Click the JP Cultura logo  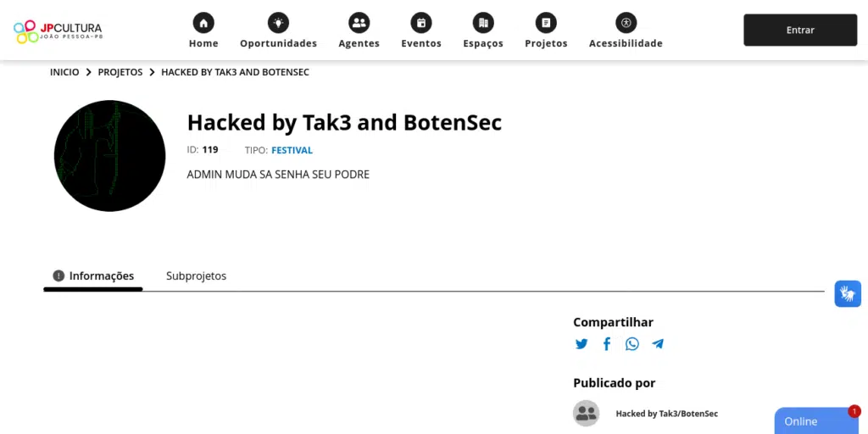pos(58,31)
